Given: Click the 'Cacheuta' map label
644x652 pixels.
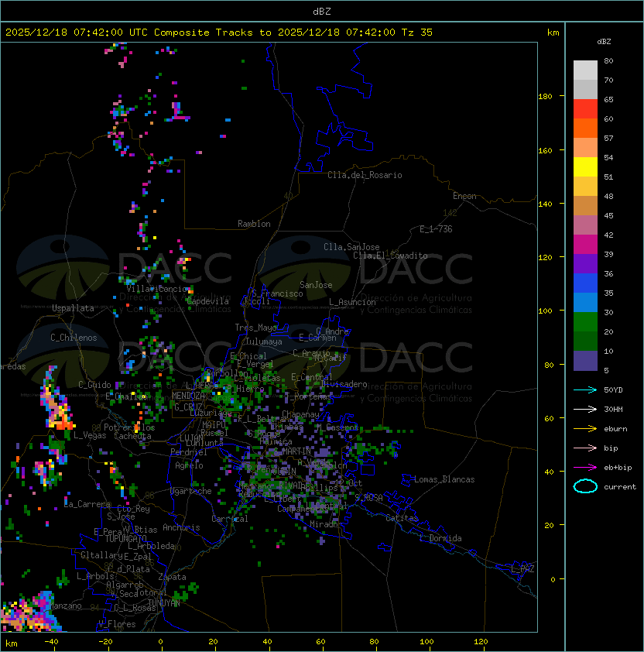Looking at the screenshot, I should click(132, 436).
